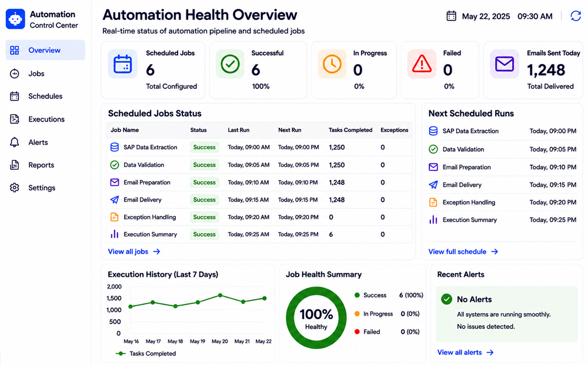Select SAP Data Extraction in the jobs table

[151, 147]
